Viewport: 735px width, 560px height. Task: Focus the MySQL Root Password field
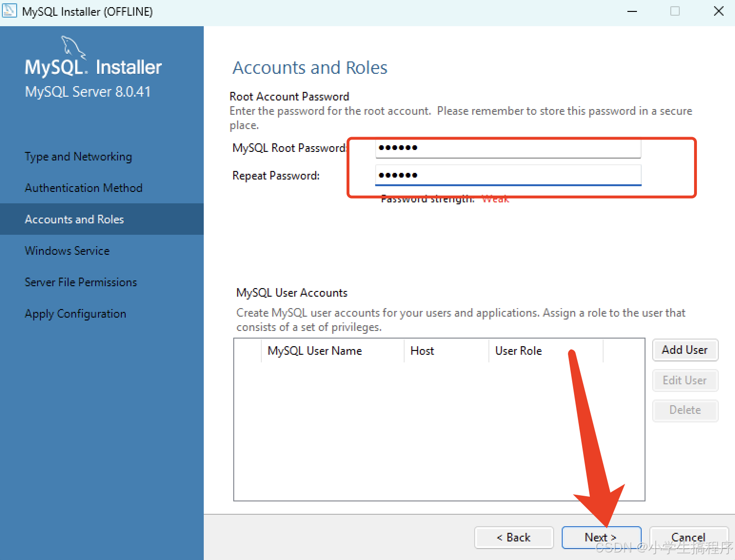[507, 148]
